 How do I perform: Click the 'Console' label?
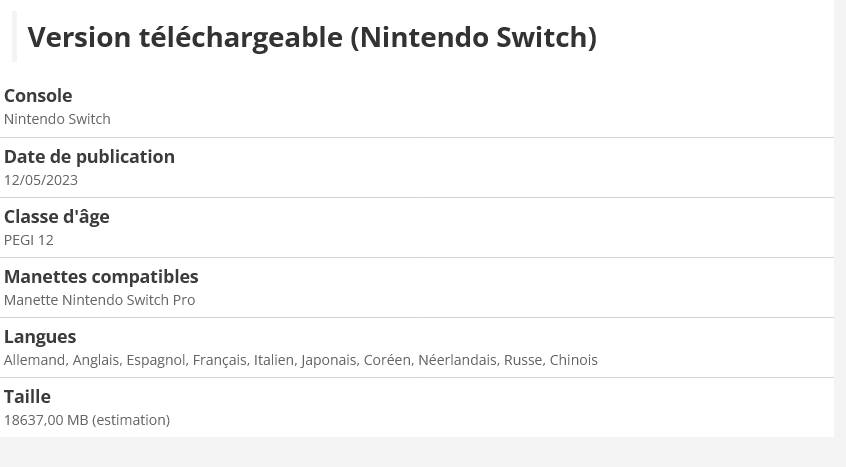tap(38, 95)
